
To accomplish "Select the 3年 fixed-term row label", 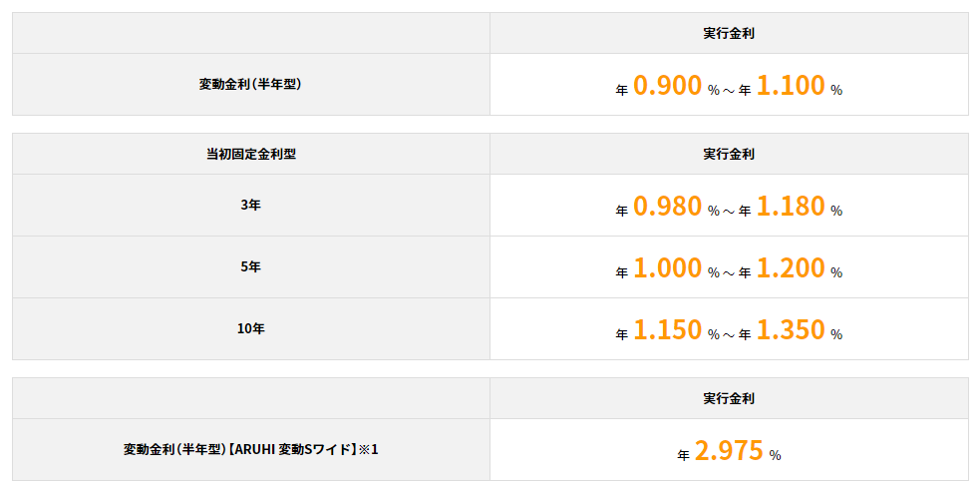I will coord(250,205).
